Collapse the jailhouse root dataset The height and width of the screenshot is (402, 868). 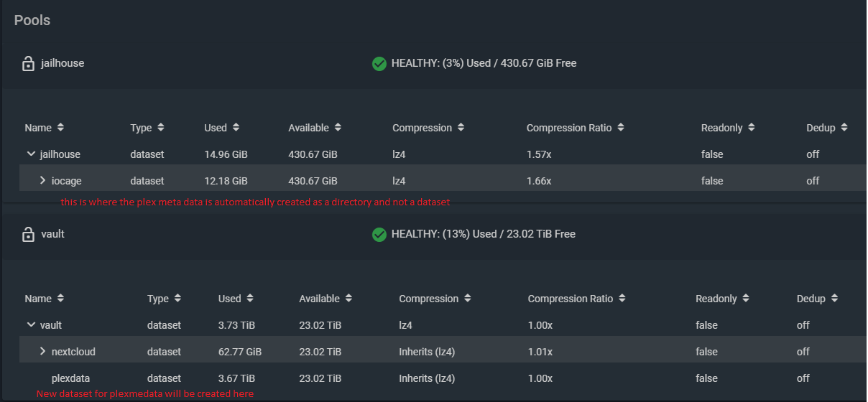click(31, 154)
